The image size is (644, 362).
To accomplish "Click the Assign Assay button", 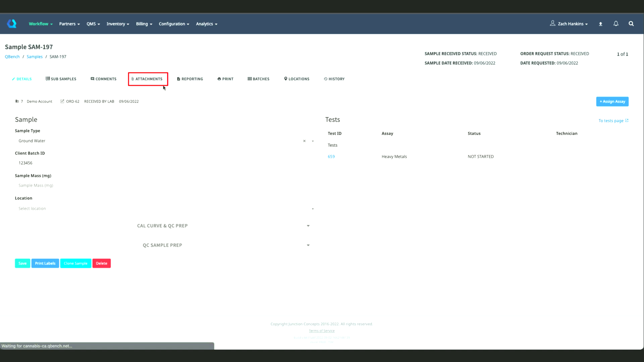I will (612, 102).
